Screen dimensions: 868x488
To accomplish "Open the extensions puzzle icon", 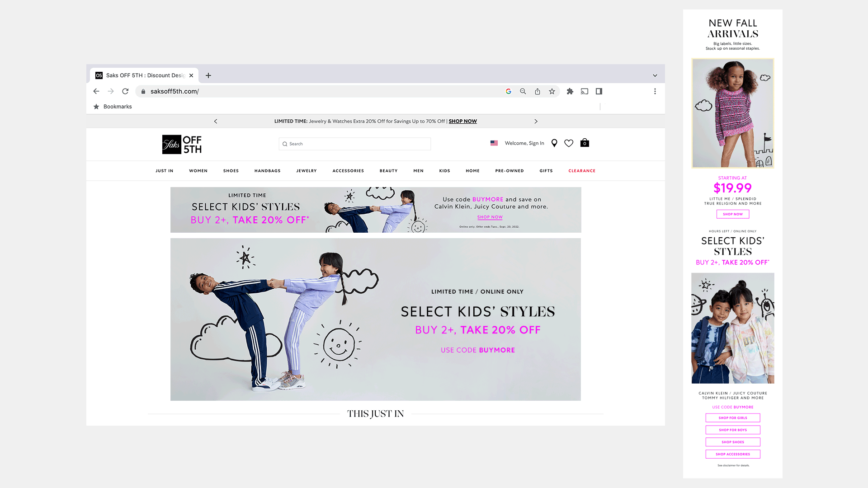I will pos(570,91).
